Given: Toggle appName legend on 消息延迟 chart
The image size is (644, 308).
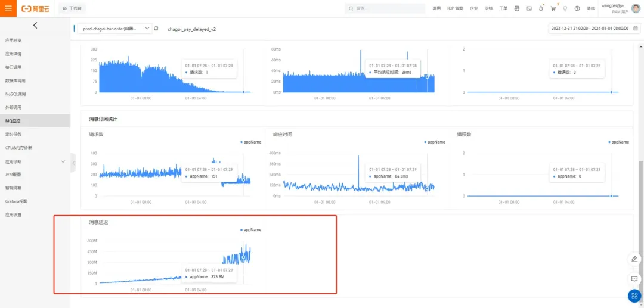Looking at the screenshot, I should [250, 230].
